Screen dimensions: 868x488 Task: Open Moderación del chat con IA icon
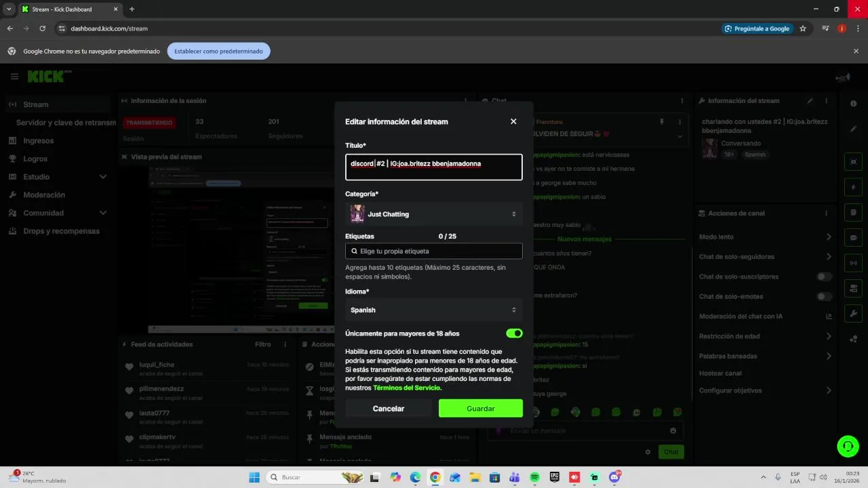coord(829,317)
